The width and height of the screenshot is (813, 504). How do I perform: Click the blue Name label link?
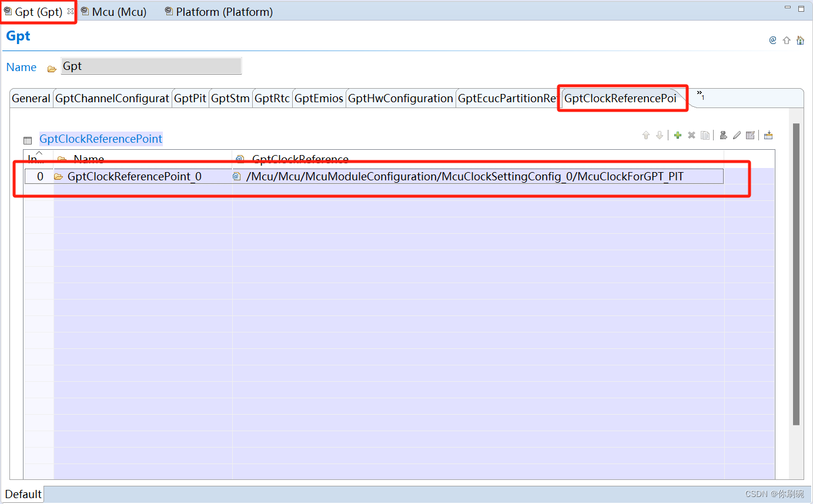pyautogui.click(x=21, y=67)
